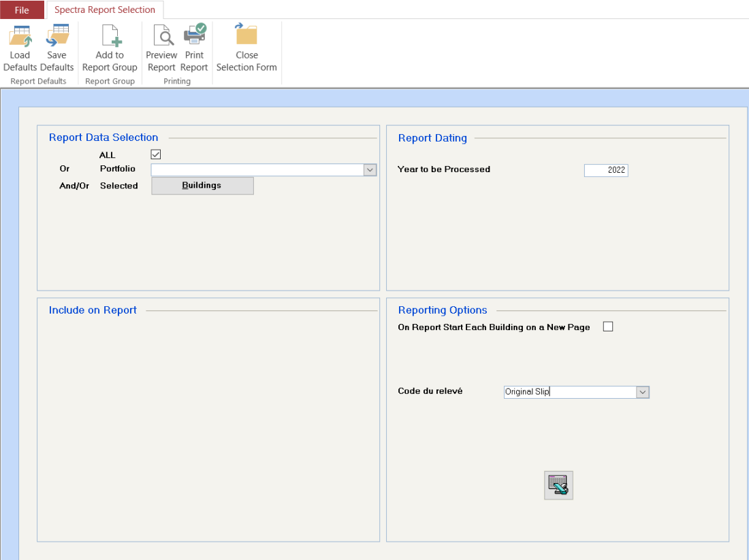Viewport: 749px width, 560px height.
Task: Click the Printing group label
Action: 177,81
